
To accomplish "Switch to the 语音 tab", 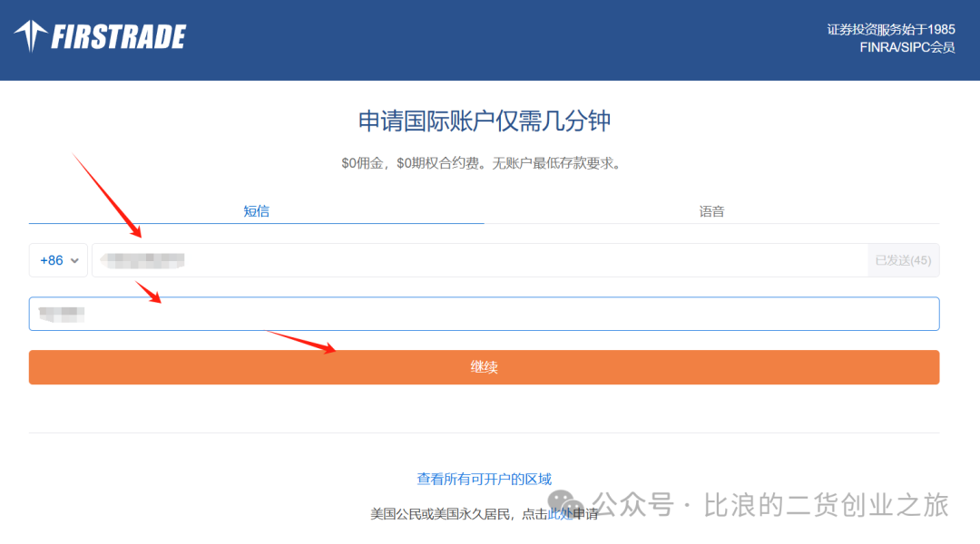I will 711,211.
